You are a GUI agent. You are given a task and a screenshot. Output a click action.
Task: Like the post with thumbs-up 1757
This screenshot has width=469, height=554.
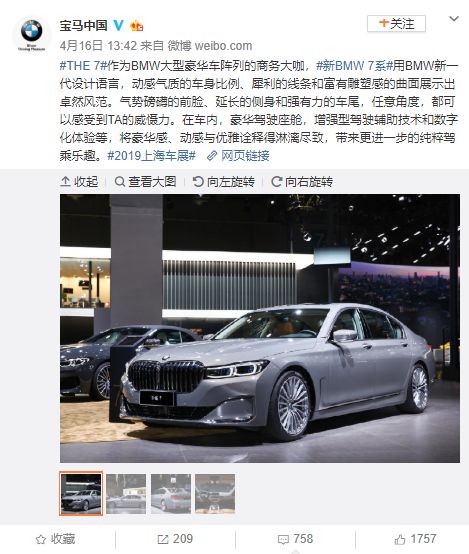[x=415, y=539]
